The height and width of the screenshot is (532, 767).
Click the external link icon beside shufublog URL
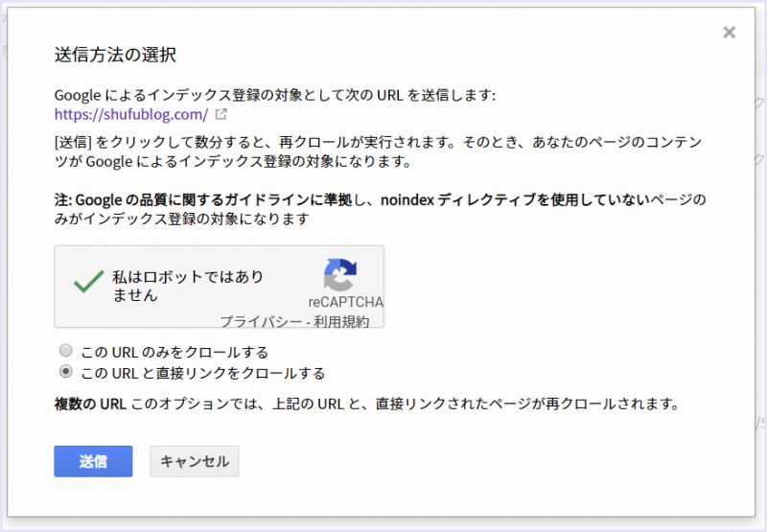221,115
